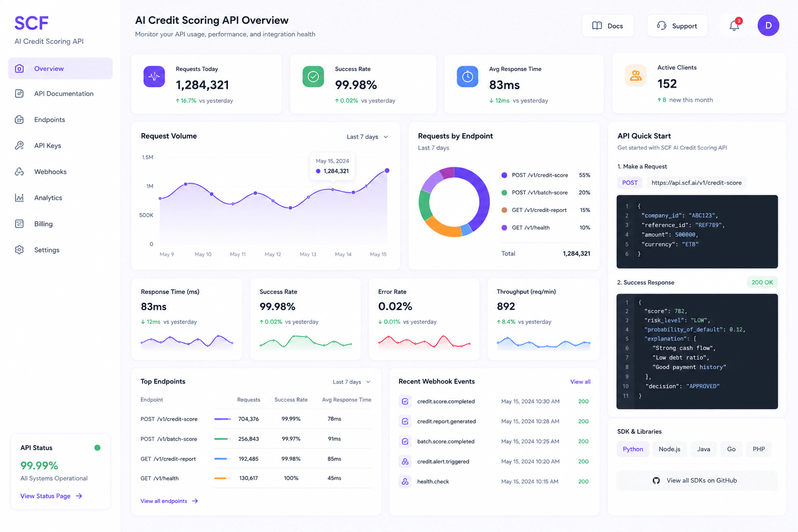
Task: Select Python SDK tab
Action: (633, 449)
